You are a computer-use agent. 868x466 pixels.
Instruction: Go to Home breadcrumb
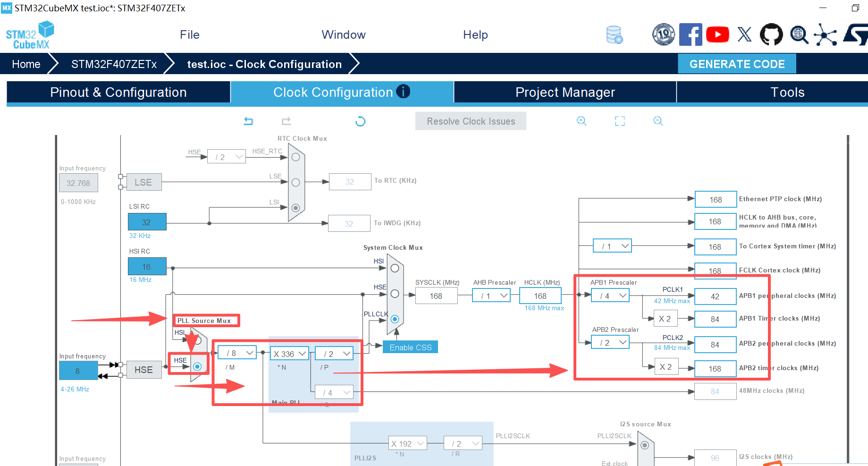(x=26, y=64)
